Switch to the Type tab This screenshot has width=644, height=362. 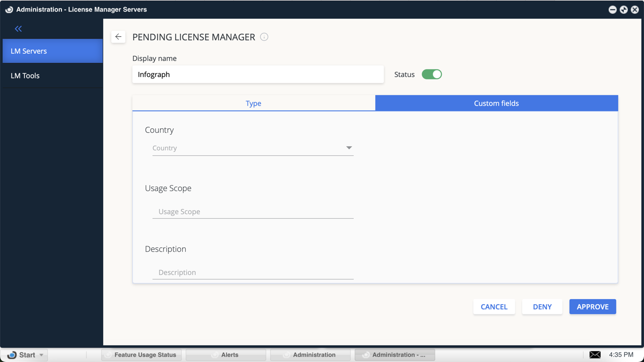pyautogui.click(x=254, y=103)
